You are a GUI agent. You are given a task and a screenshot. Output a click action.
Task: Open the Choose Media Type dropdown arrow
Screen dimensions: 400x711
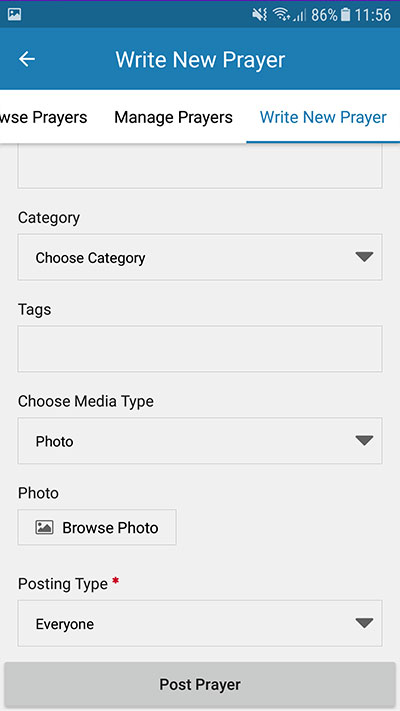pyautogui.click(x=364, y=440)
